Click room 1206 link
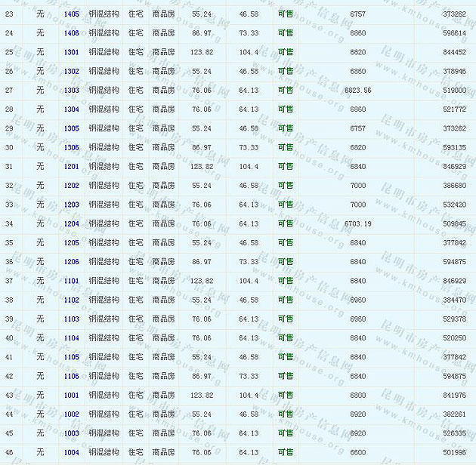 [x=71, y=262]
